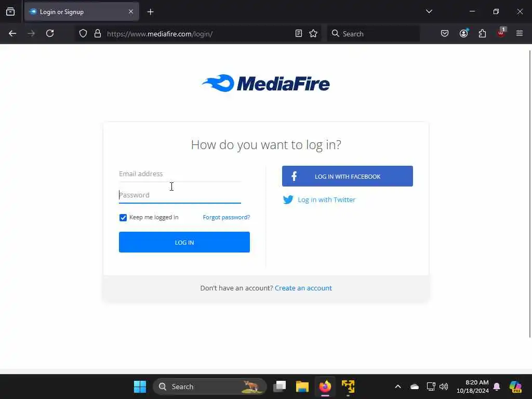This screenshot has height=399, width=532.
Task: Click the Firefox taskbar icon
Action: pos(325,387)
